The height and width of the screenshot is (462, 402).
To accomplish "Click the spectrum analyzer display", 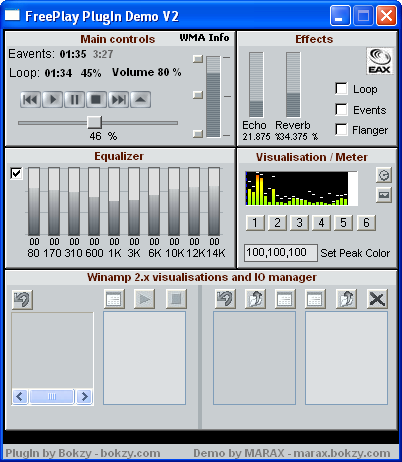I will 301,188.
